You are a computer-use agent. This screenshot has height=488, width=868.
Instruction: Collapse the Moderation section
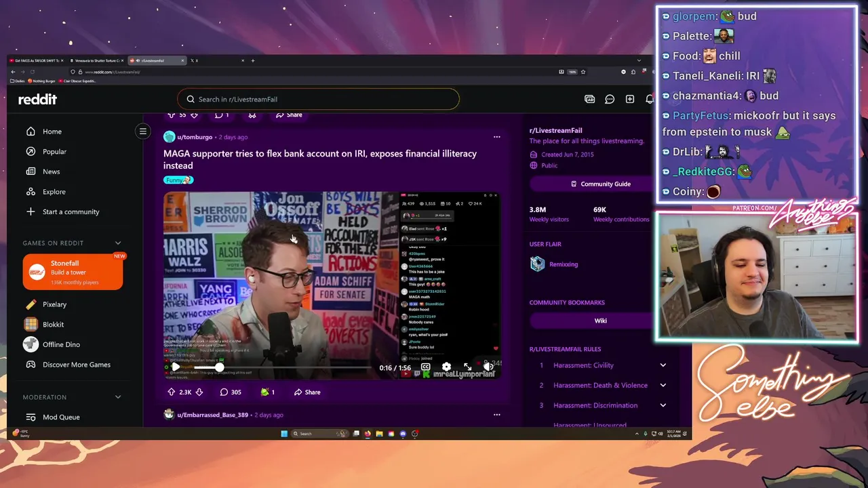click(118, 397)
